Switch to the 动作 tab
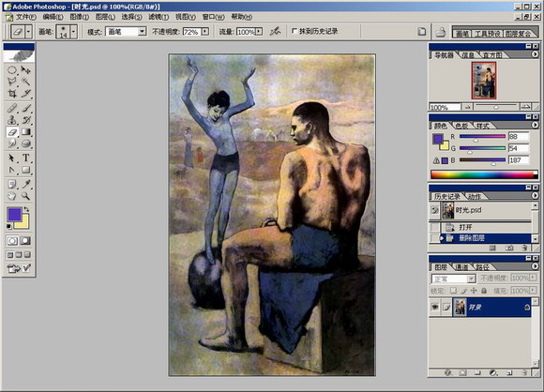Viewport: 544px width, 392px height. tap(475, 197)
